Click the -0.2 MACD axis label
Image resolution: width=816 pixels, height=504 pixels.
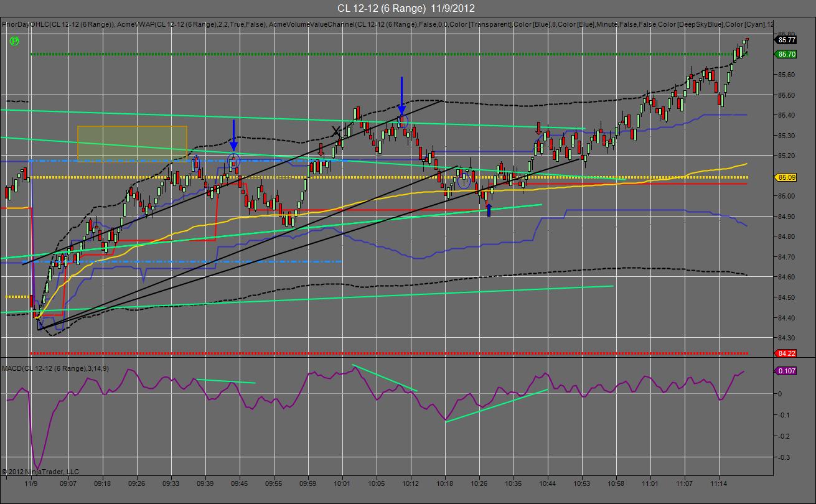tap(784, 436)
